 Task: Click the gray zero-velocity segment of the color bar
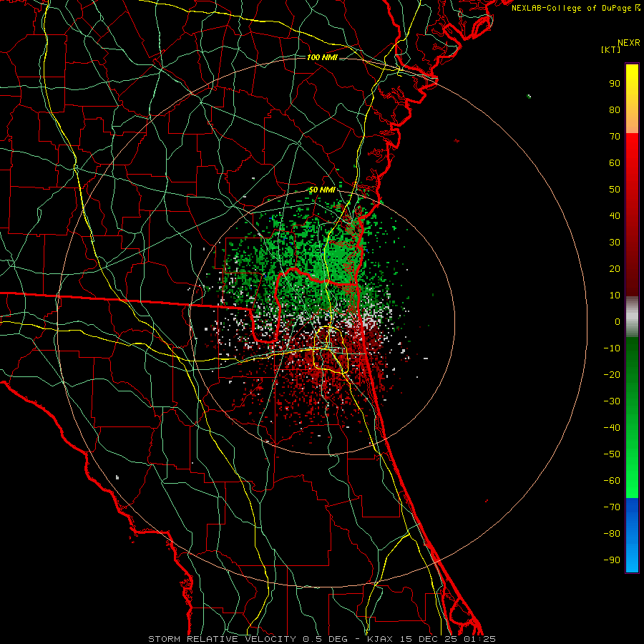click(x=632, y=317)
